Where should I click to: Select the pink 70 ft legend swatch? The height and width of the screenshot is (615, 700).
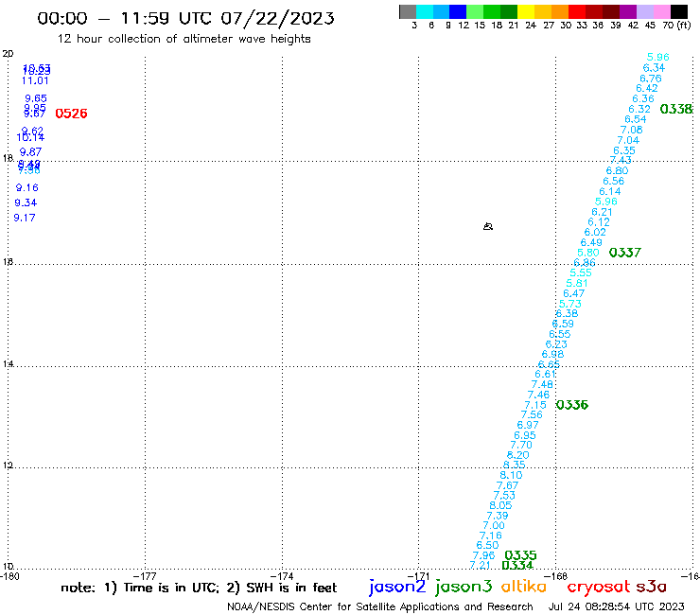point(661,11)
